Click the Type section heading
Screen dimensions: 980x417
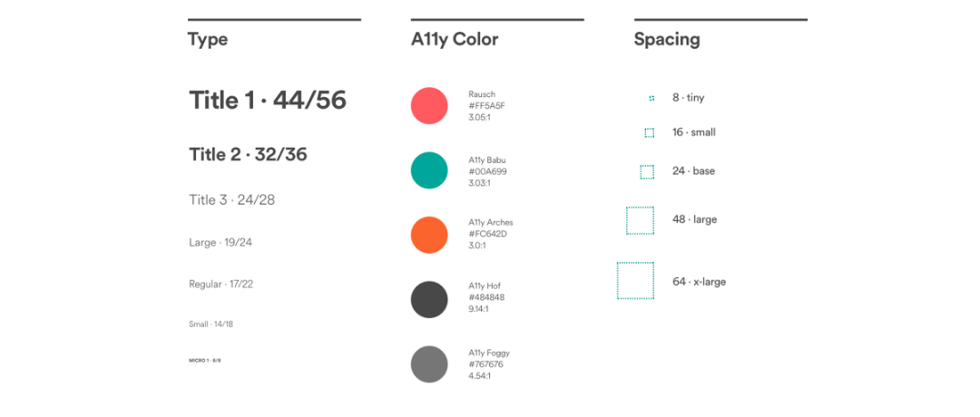[x=208, y=40]
